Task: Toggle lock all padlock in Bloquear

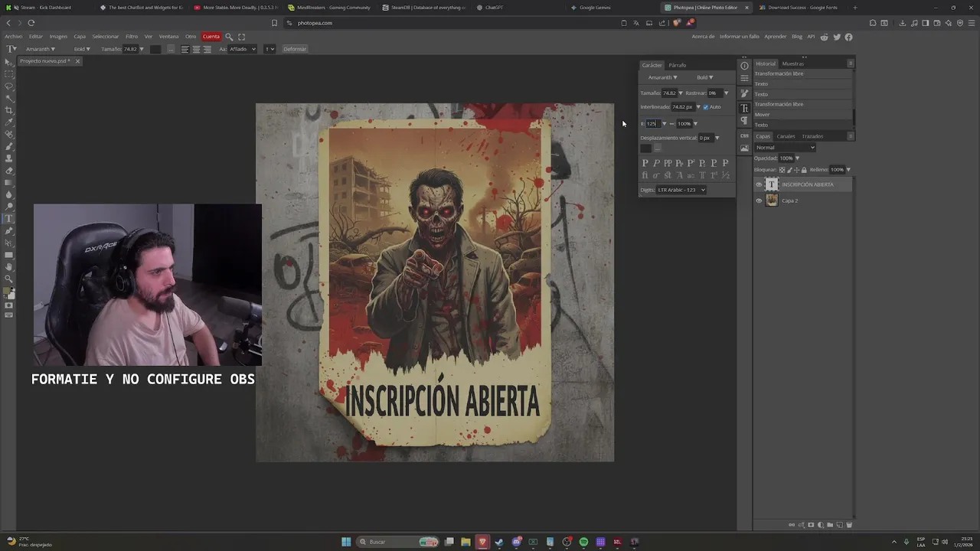Action: point(804,170)
